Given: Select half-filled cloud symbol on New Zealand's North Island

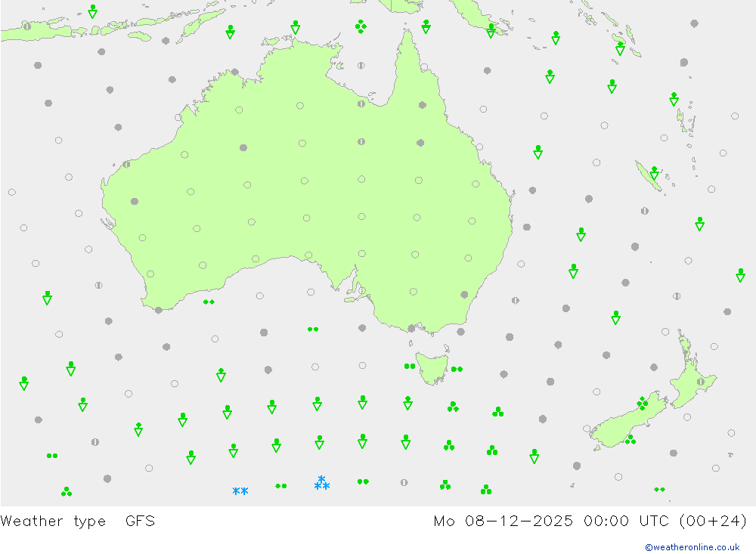Looking at the screenshot, I should pos(701,382).
